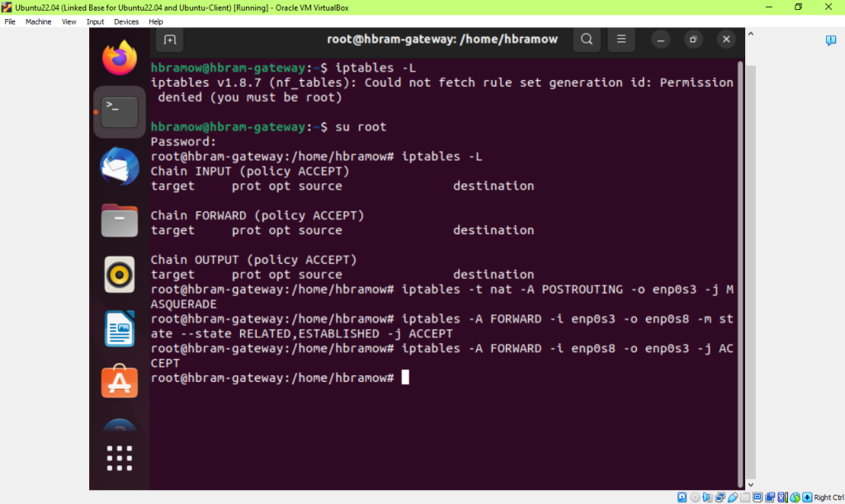Click the VirtualBox notification center icon

tap(830, 40)
